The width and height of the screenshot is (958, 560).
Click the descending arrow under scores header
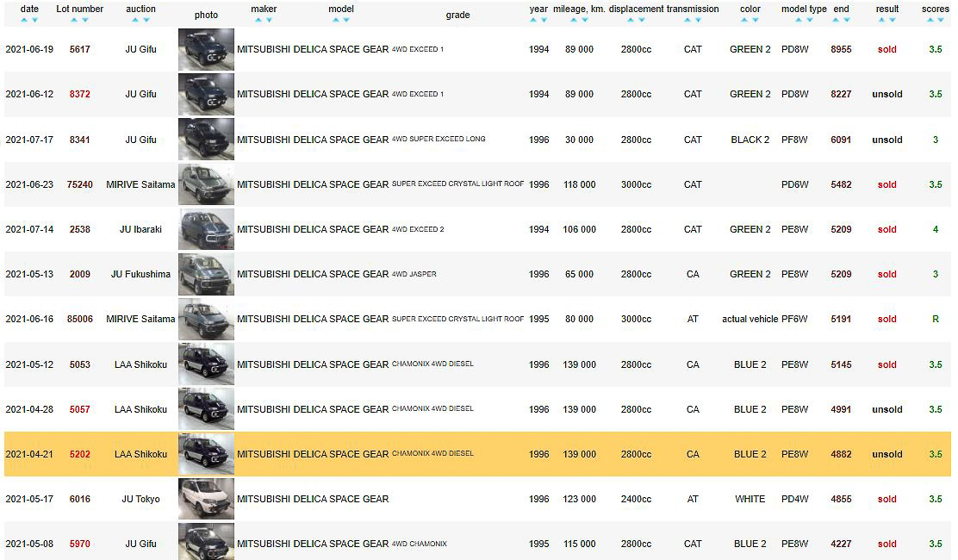click(941, 20)
